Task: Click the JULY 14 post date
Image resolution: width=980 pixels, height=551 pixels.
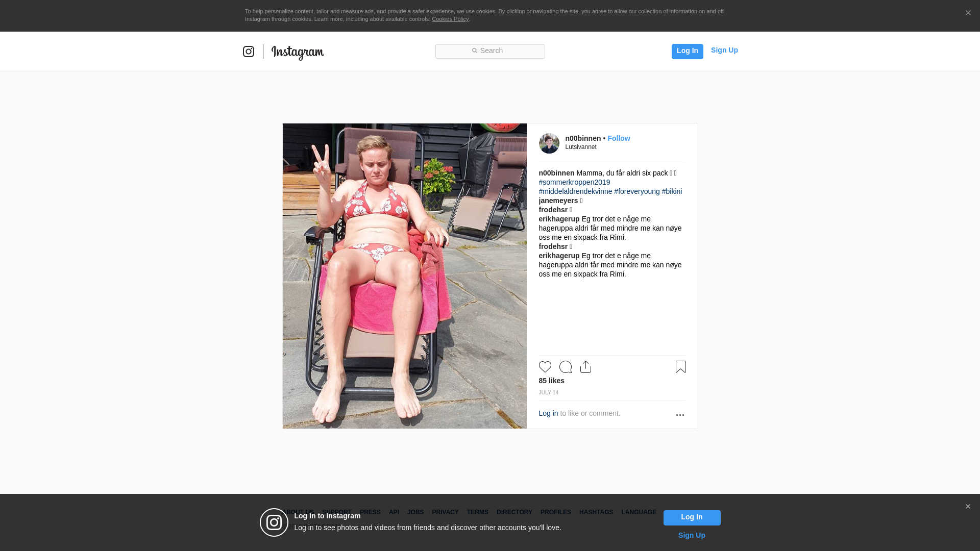Action: pos(549,392)
